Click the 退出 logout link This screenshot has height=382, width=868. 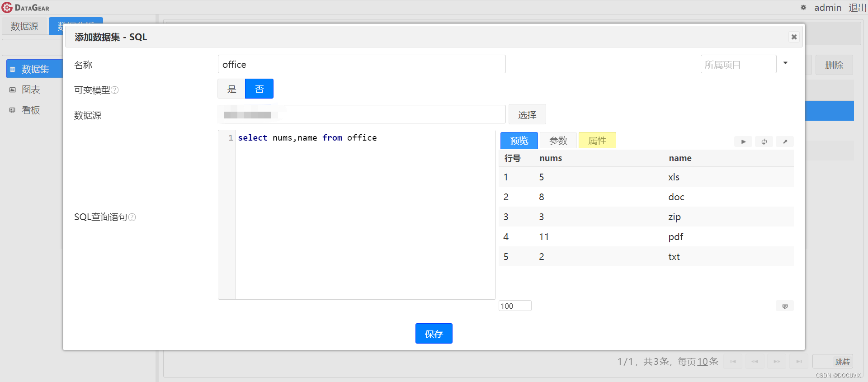pyautogui.click(x=857, y=7)
